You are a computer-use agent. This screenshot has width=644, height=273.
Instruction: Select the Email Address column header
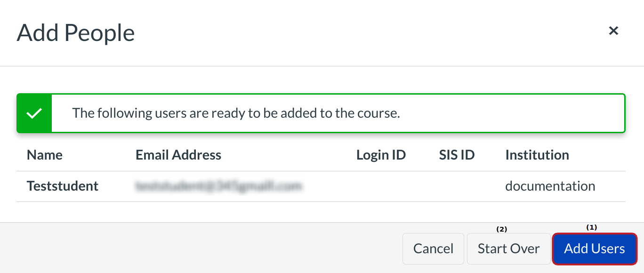click(178, 155)
